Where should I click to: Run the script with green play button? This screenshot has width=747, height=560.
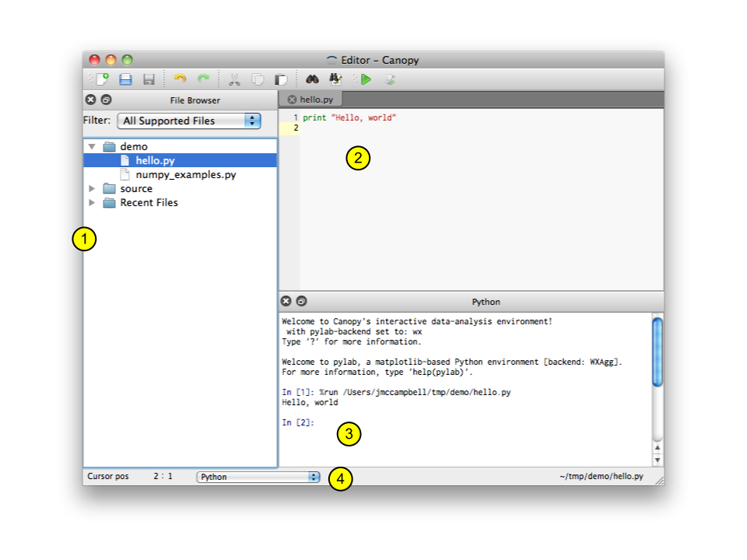click(366, 79)
